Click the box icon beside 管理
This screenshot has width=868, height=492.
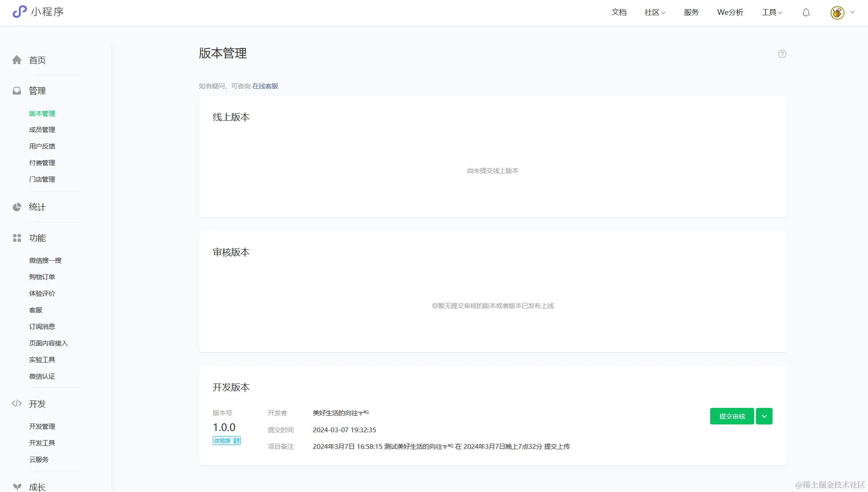coord(17,90)
